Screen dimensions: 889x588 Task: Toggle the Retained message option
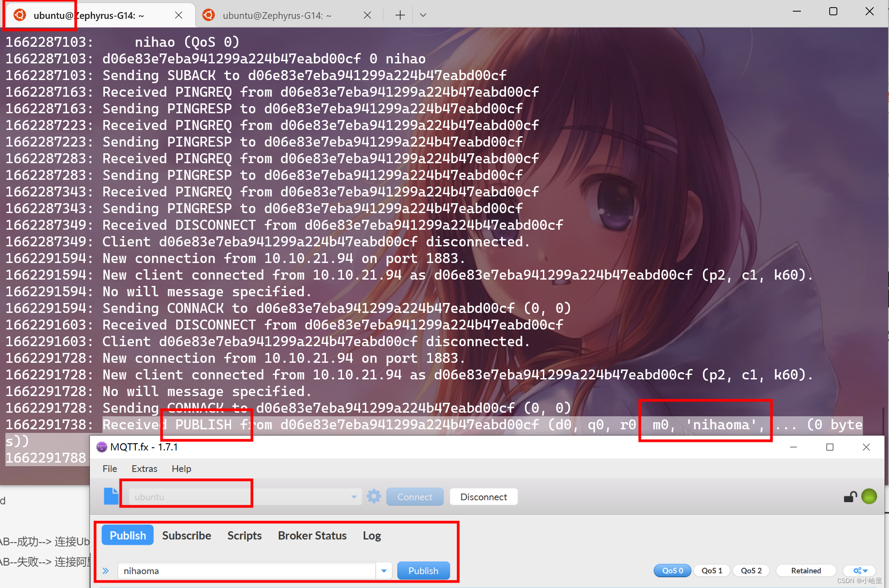805,570
